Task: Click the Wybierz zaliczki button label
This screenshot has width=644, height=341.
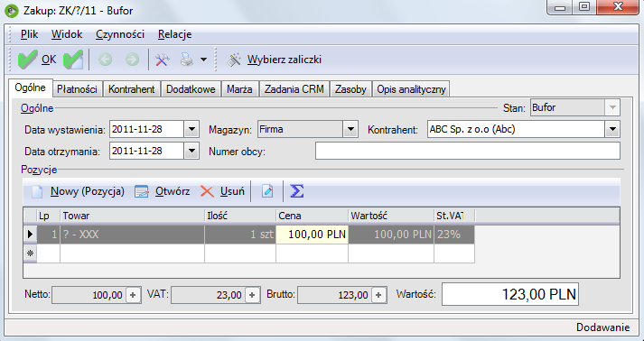Action: [x=285, y=60]
